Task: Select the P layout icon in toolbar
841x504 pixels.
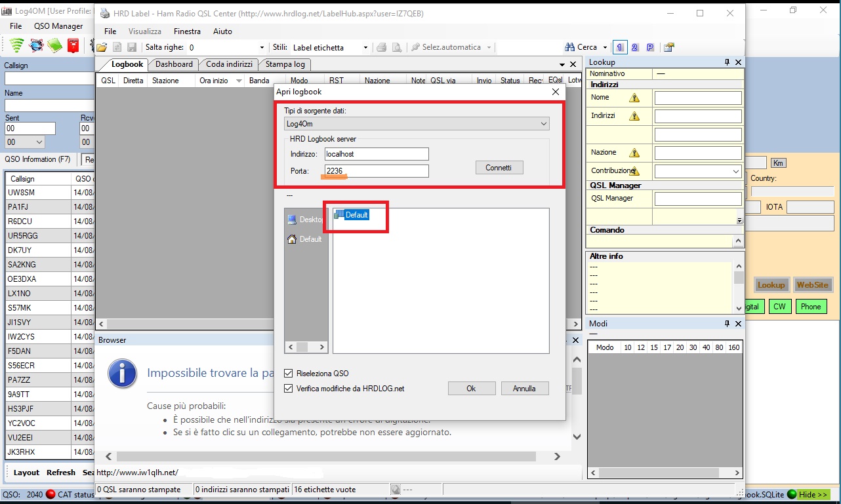Action: click(x=650, y=47)
